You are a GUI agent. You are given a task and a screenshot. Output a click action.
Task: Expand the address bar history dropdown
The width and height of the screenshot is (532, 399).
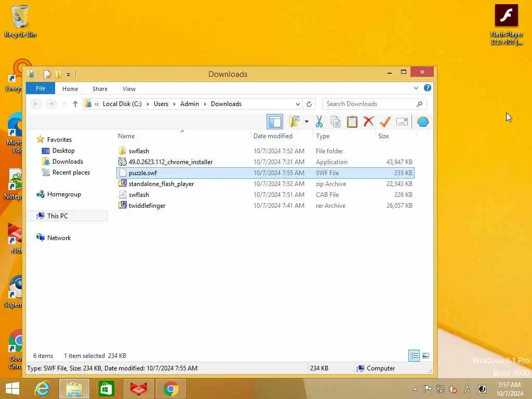point(298,104)
